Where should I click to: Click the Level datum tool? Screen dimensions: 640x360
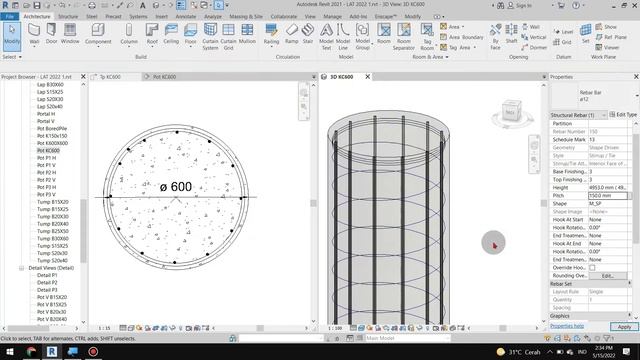click(x=563, y=31)
